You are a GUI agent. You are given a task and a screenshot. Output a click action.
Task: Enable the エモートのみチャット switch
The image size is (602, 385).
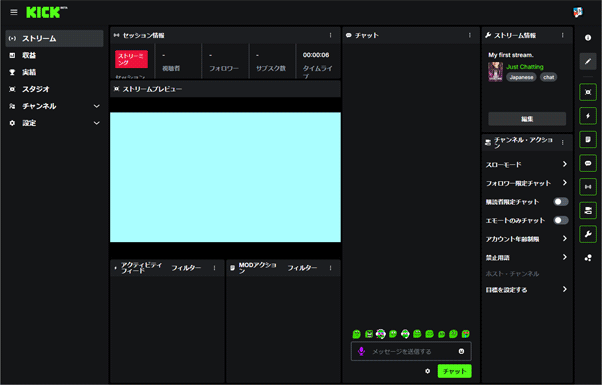[x=561, y=220]
